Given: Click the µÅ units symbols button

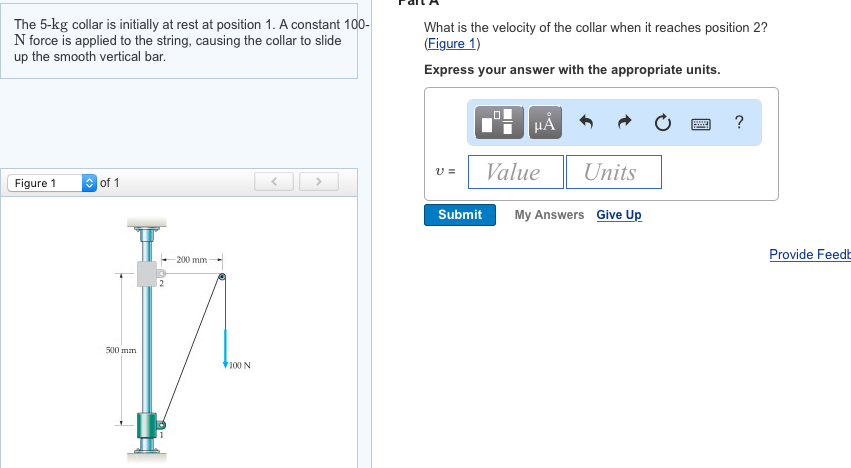Looking at the screenshot, I should pyautogui.click(x=545, y=123).
